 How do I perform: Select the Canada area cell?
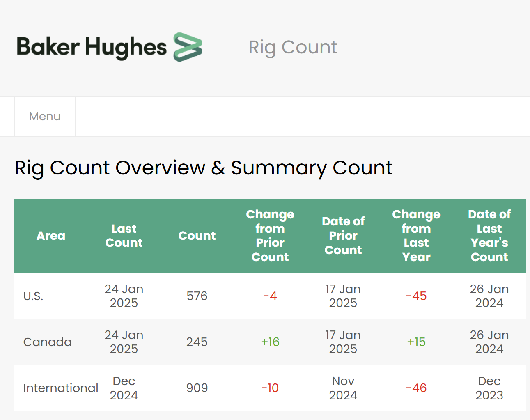click(x=48, y=342)
